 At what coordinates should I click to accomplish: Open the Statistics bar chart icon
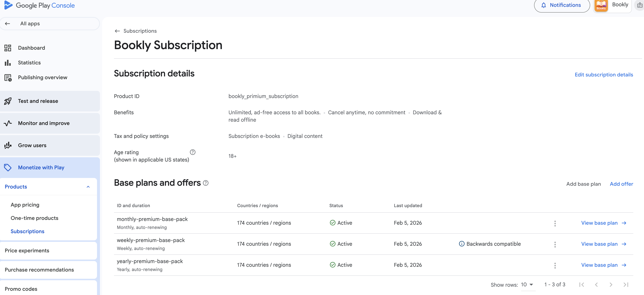click(8, 63)
